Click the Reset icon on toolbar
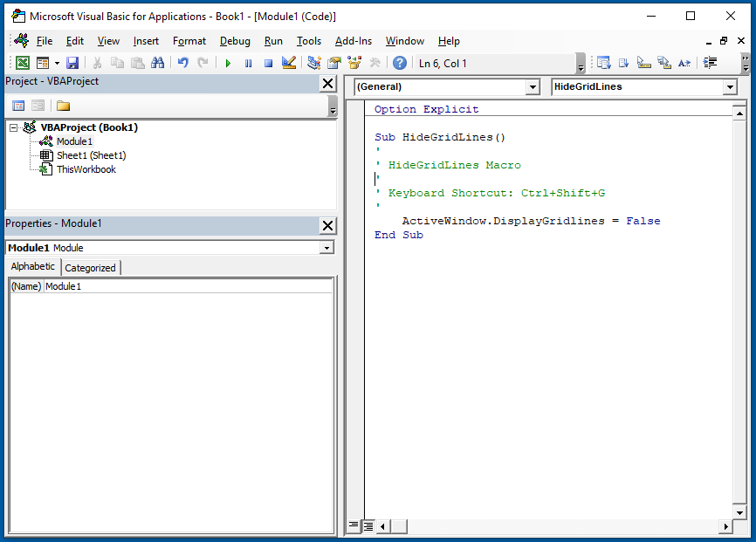This screenshot has width=756, height=542. 268,62
